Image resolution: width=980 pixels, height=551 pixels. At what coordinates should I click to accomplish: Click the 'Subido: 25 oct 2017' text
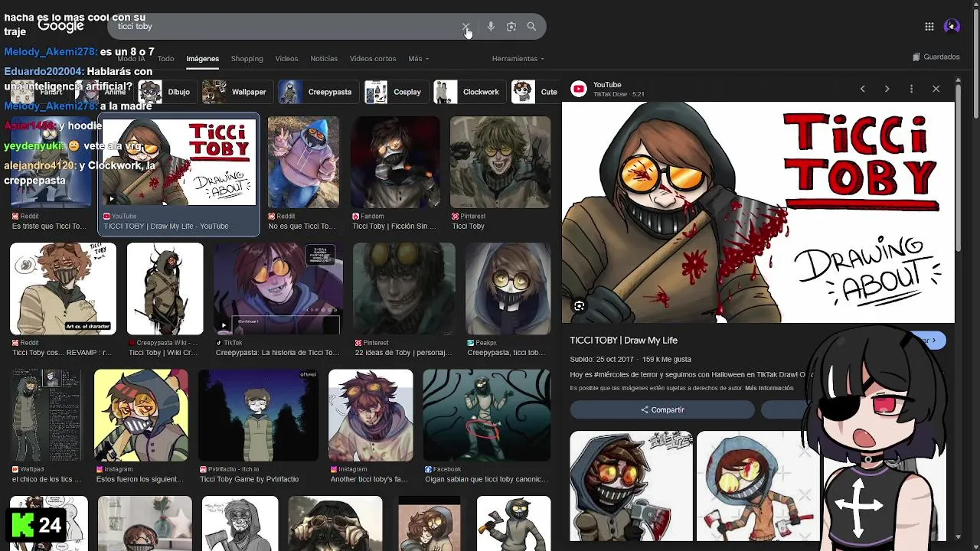[x=602, y=359]
